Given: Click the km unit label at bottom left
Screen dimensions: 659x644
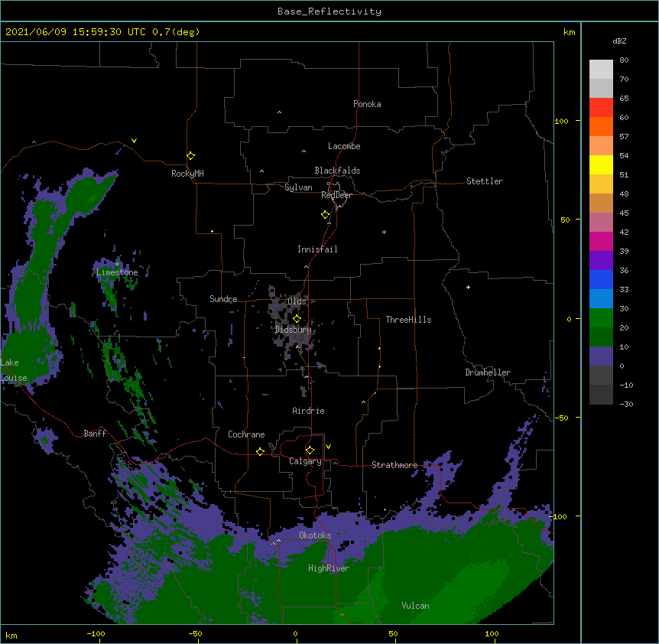Looking at the screenshot, I should pyautogui.click(x=11, y=636).
